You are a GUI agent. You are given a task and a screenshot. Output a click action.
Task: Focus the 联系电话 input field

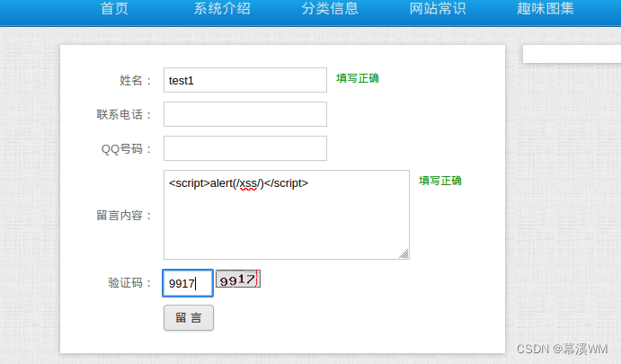click(245, 114)
